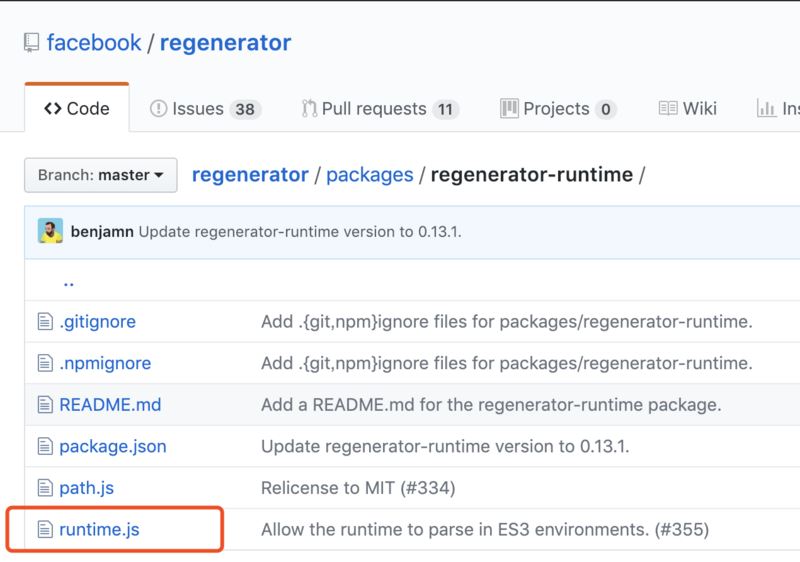Click the file icon beside path.js
This screenshot has width=800, height=562.
click(x=43, y=488)
